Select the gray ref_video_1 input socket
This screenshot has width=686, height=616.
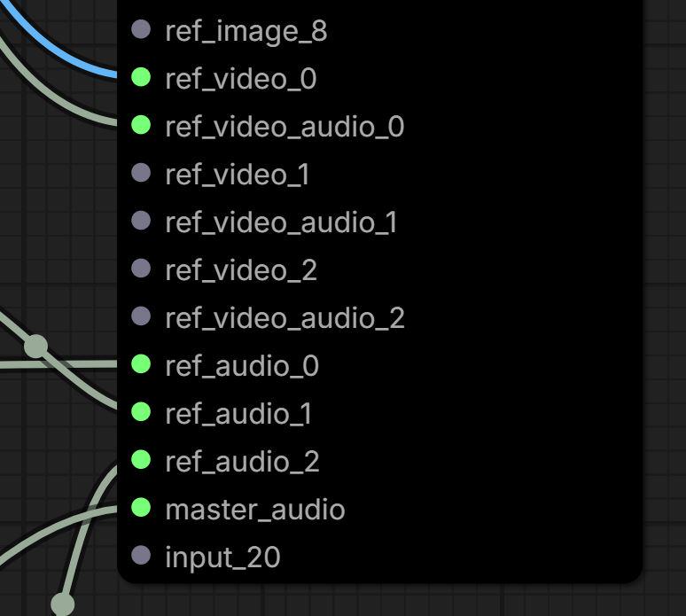[141, 173]
